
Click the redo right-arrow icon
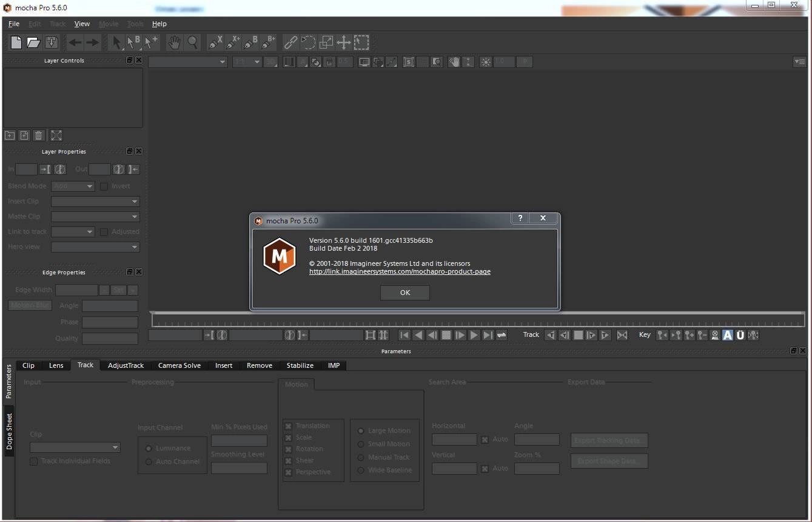click(92, 42)
